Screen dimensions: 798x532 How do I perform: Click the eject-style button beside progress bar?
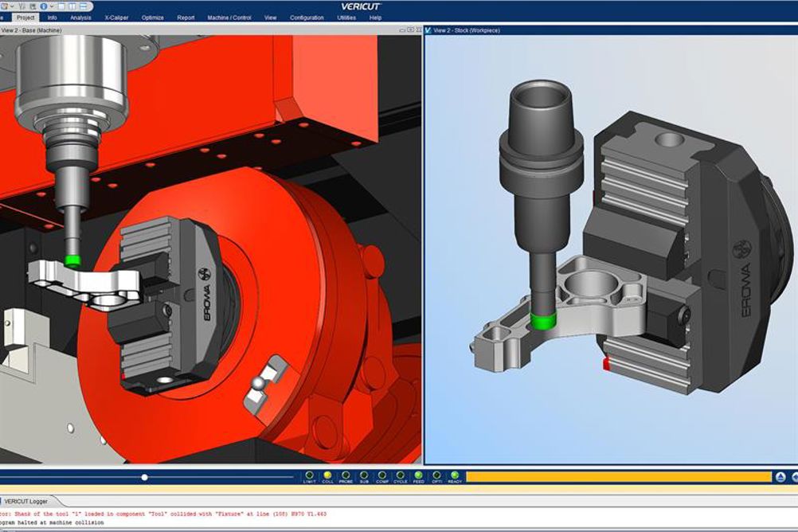(x=780, y=477)
